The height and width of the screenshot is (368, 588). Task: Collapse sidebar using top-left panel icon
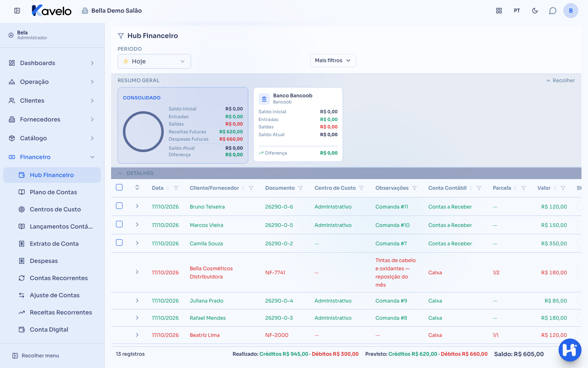[x=17, y=11]
